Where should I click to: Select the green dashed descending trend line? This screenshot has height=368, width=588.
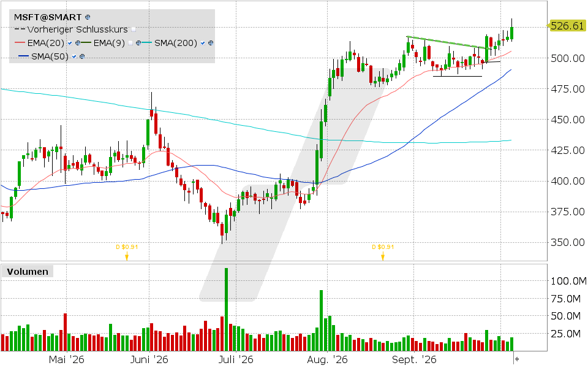pos(448,42)
